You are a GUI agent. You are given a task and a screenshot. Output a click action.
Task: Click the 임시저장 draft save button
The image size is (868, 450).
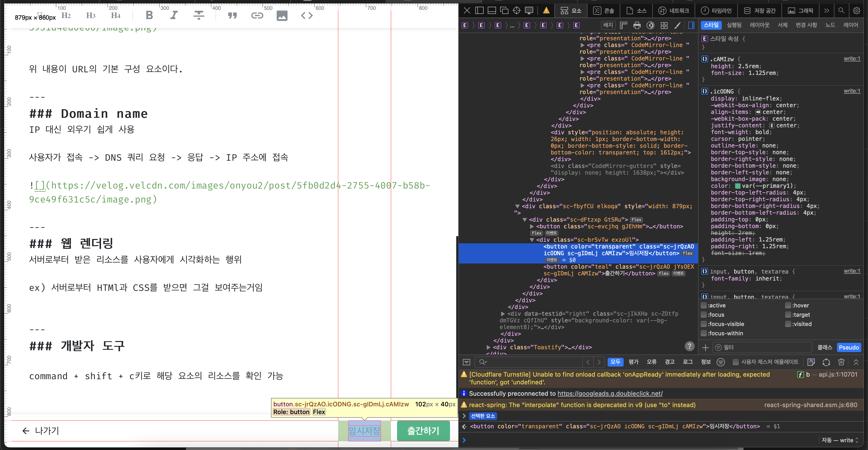(x=364, y=431)
